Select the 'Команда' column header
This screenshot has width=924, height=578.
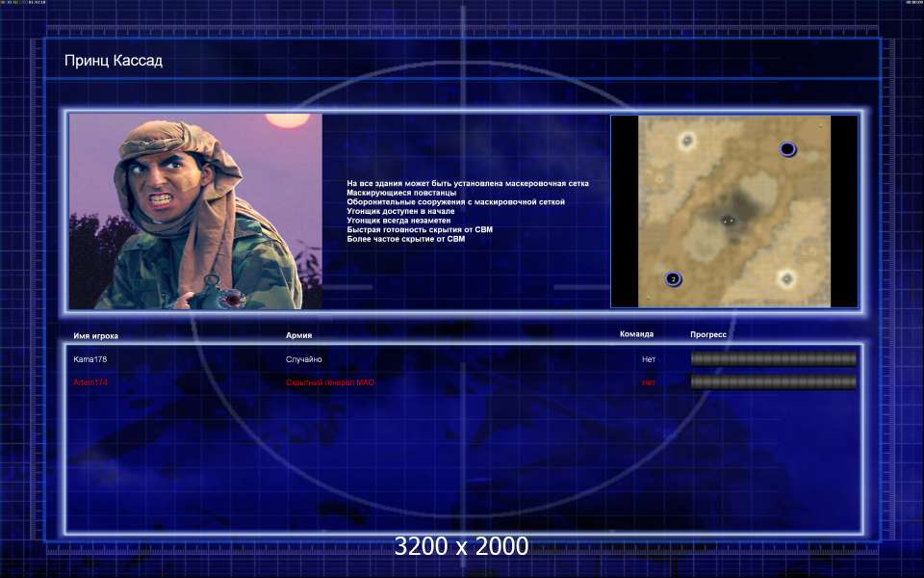click(x=636, y=334)
